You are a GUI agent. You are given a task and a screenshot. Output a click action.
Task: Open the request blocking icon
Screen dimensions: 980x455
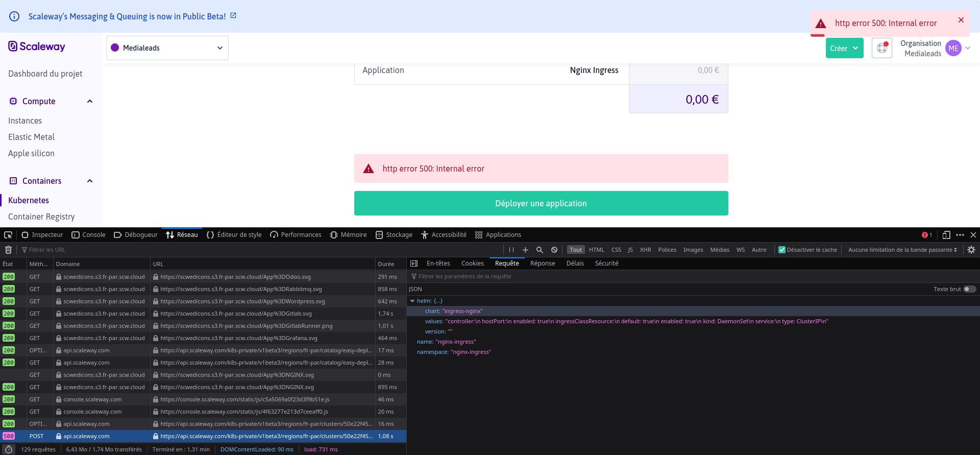click(554, 250)
